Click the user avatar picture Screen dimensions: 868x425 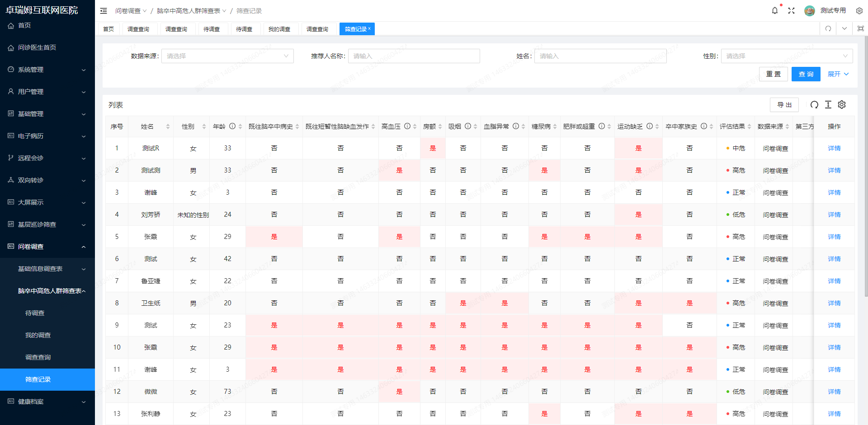810,10
